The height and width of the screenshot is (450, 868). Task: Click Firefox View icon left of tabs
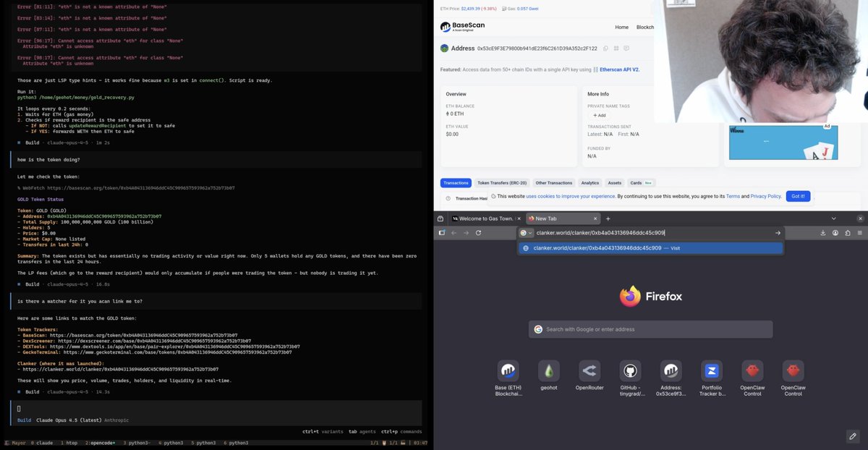click(x=441, y=218)
